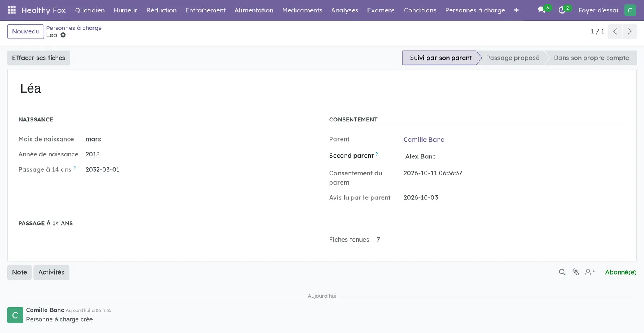Show help tooltip for Second parent
This screenshot has height=333, width=644.
pyautogui.click(x=376, y=154)
